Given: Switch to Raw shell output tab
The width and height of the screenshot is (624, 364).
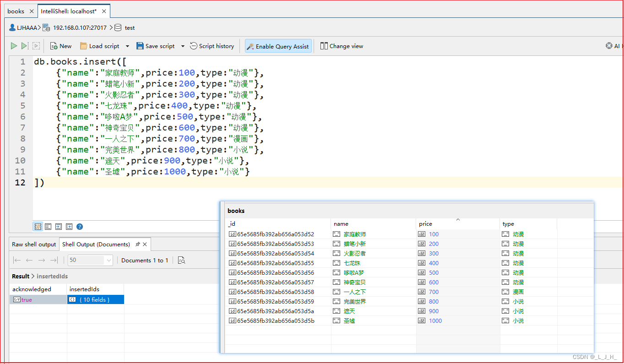Looking at the screenshot, I should click(x=34, y=244).
